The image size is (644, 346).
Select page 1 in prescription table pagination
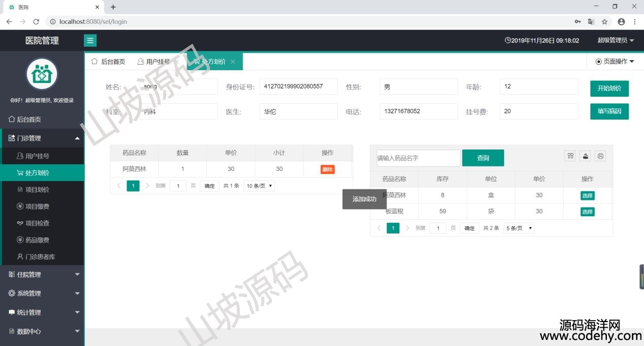pyautogui.click(x=133, y=186)
